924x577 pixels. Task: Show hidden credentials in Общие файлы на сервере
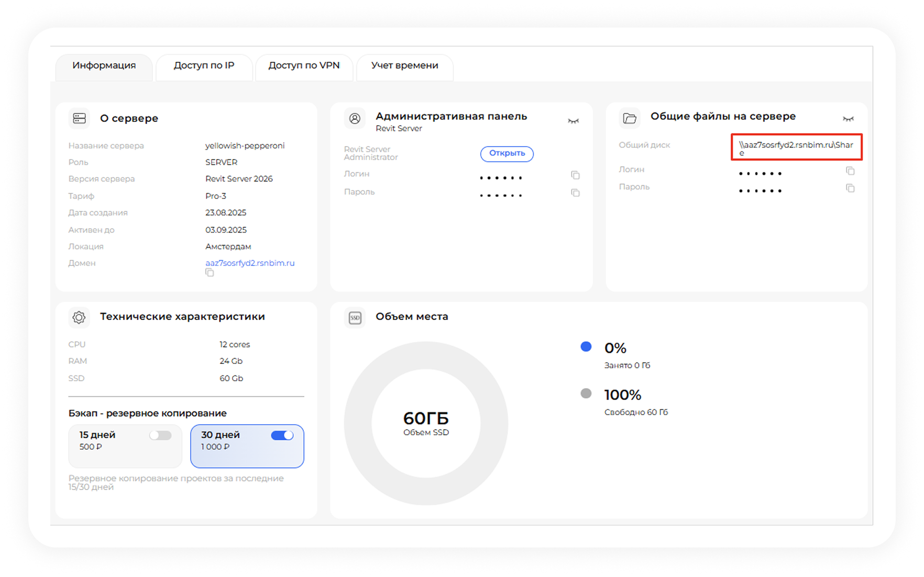click(848, 119)
